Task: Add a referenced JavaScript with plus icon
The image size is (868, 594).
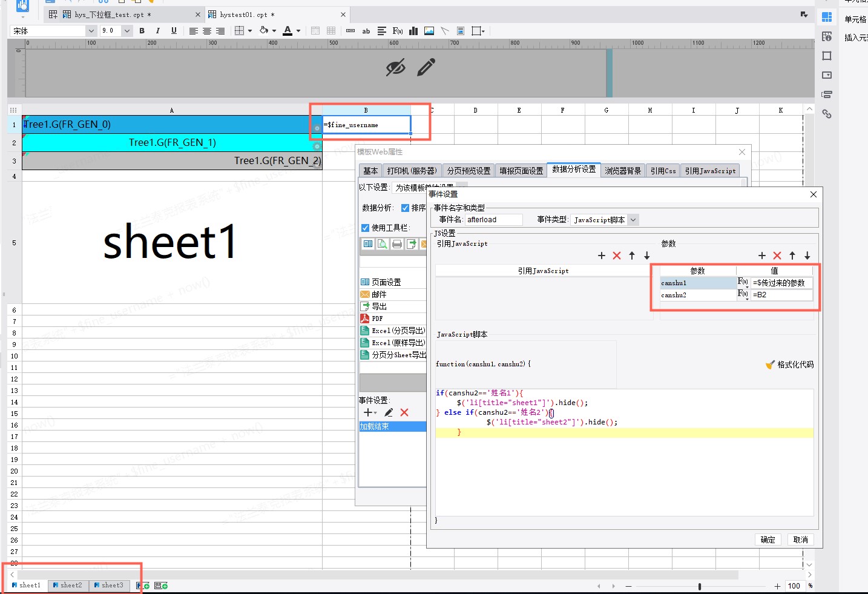Action: pyautogui.click(x=602, y=256)
